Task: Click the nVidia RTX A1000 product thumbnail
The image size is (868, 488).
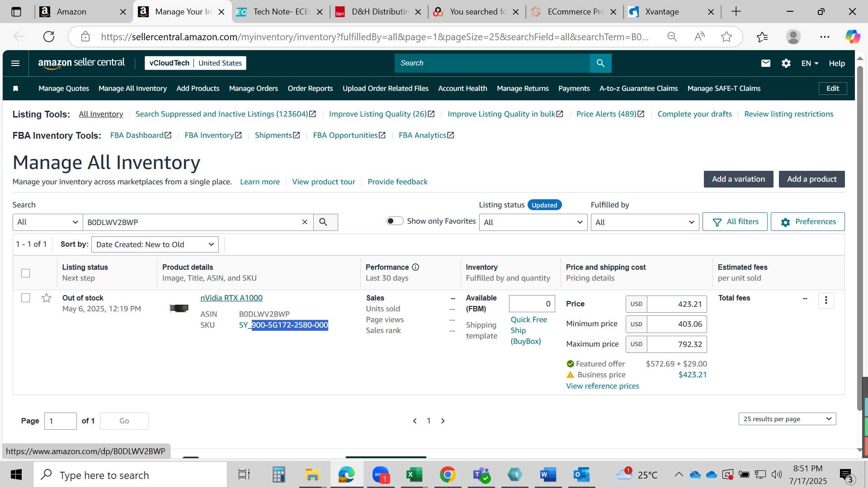Action: [179, 308]
